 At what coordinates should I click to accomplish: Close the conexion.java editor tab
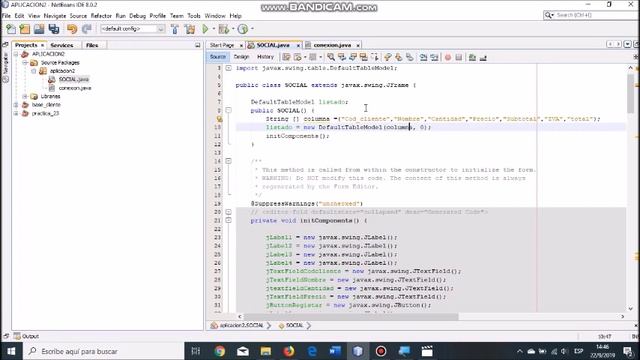(x=358, y=45)
